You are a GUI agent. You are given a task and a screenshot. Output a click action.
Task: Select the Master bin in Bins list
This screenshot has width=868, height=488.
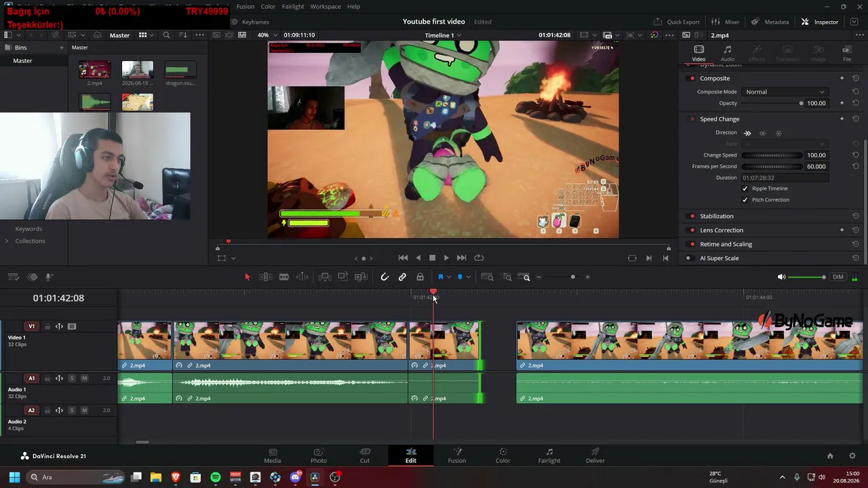pos(22,61)
